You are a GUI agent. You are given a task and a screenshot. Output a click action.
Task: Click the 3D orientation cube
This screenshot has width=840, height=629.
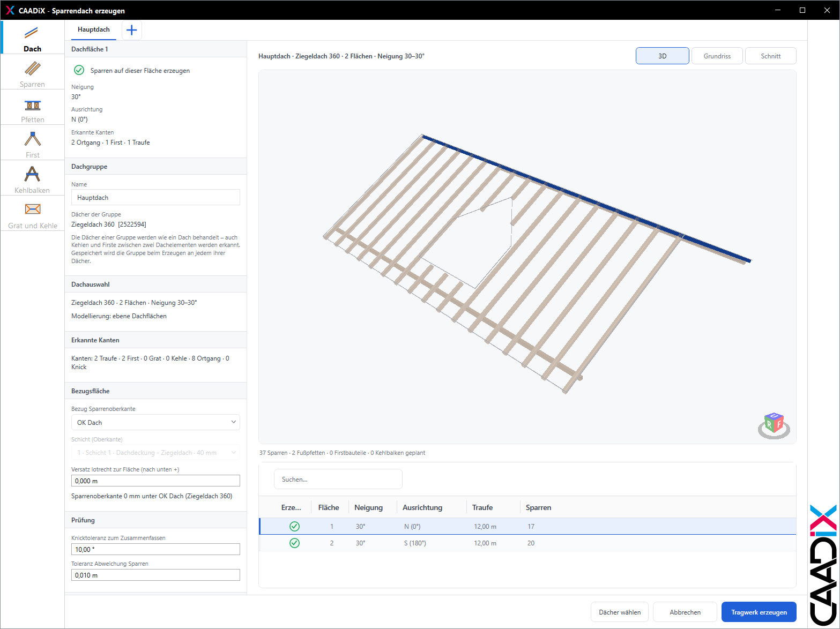(774, 425)
